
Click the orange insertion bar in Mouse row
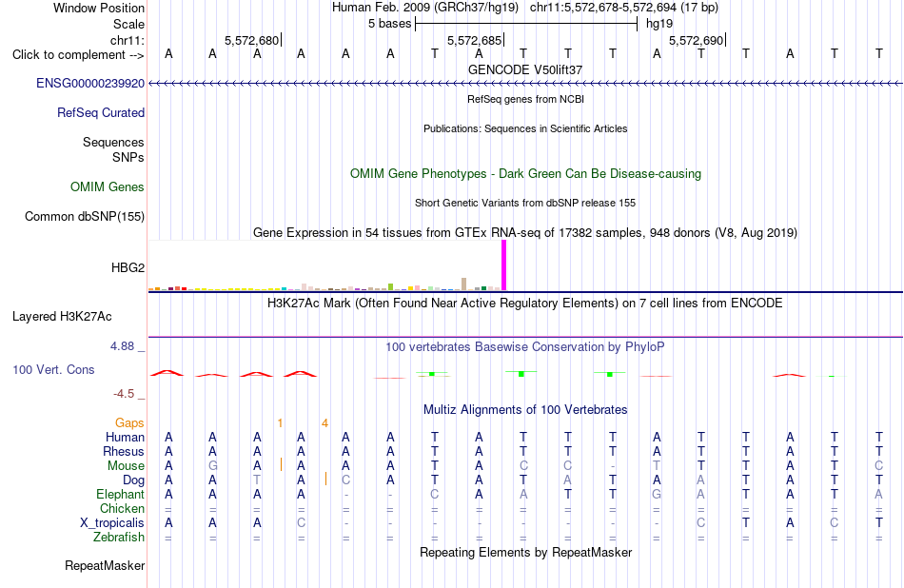pyautogui.click(x=281, y=464)
